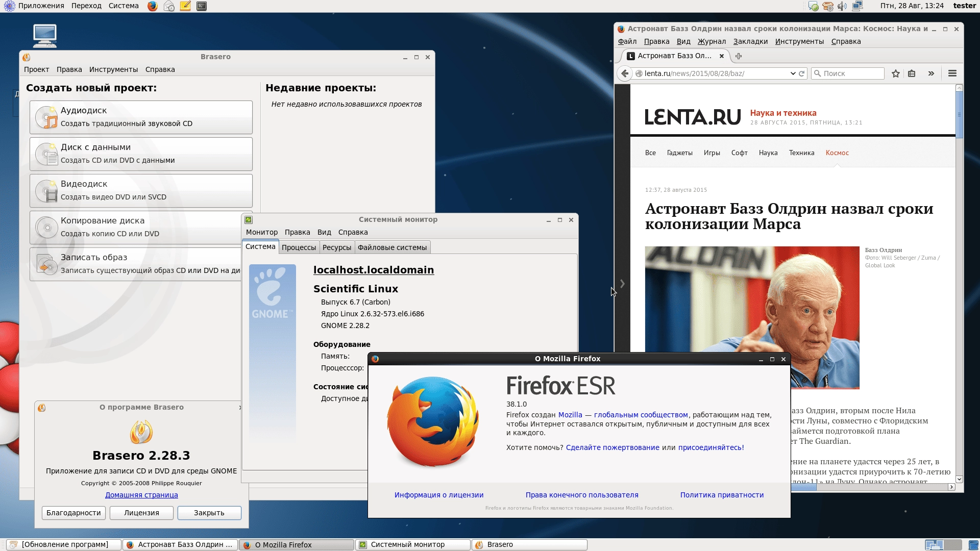Go back in the Firefox navigation bar
Viewport: 980px width, 551px height.
pos(625,73)
